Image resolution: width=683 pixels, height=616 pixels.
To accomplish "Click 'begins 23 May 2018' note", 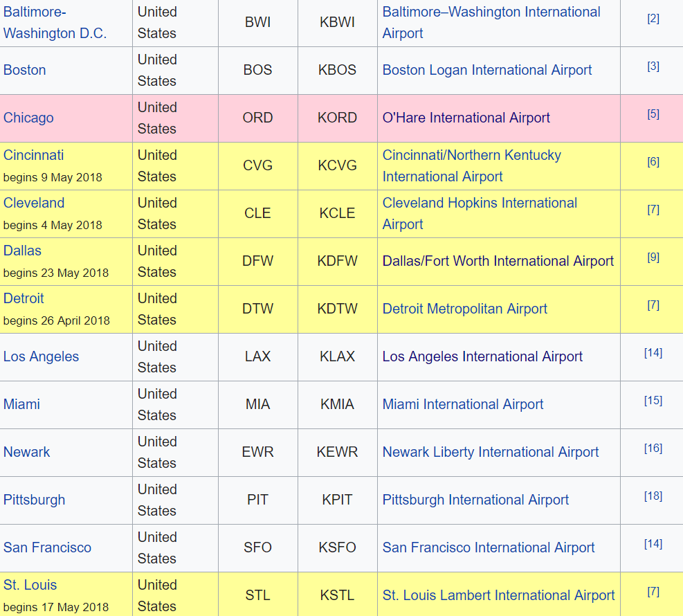I will pyautogui.click(x=56, y=273).
